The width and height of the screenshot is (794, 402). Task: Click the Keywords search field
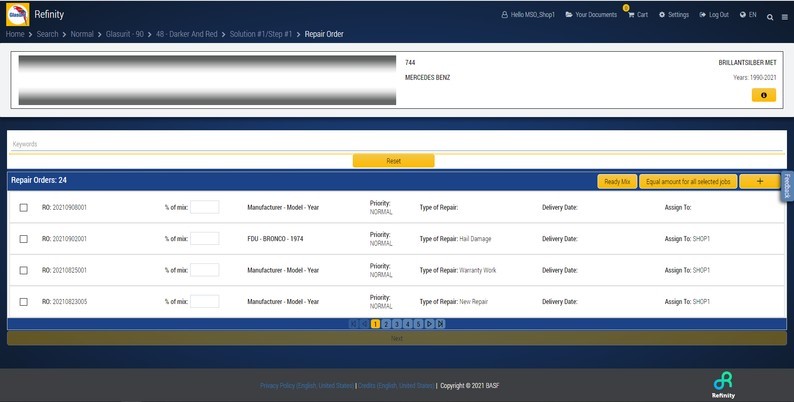397,144
